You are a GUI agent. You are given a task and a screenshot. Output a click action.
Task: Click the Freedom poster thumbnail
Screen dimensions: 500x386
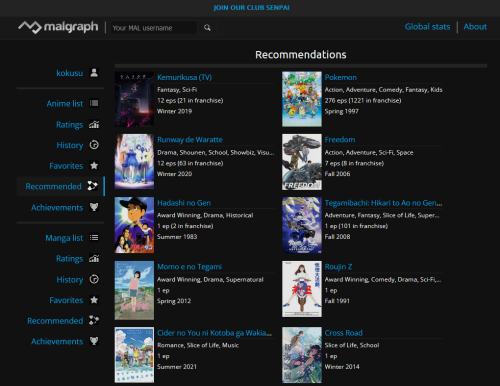[302, 162]
